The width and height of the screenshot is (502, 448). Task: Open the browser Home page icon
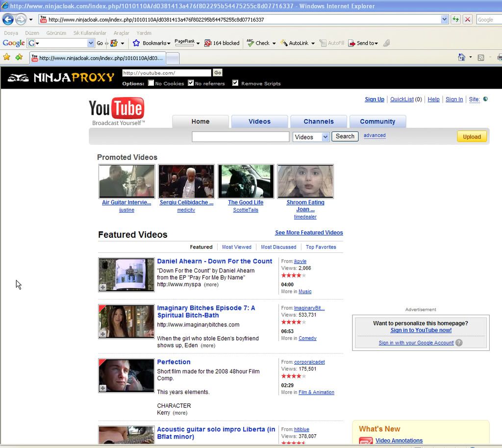(x=461, y=57)
